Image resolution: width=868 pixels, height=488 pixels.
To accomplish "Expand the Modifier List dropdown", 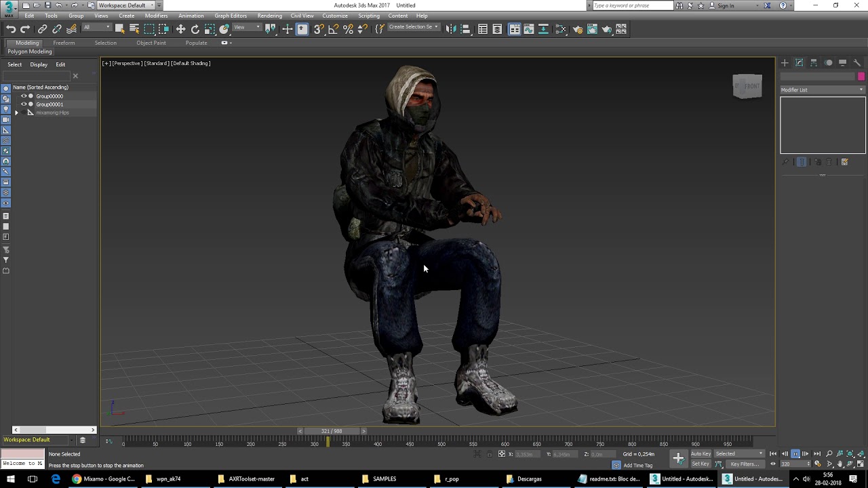I will pos(823,89).
